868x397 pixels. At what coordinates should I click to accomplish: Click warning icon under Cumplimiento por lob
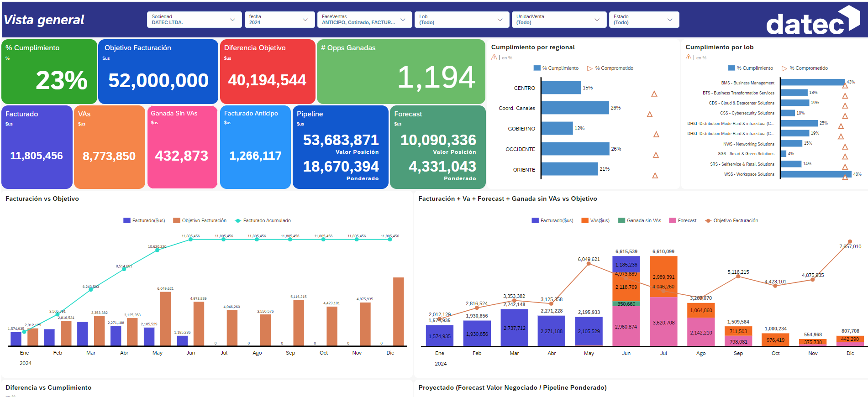click(x=689, y=57)
